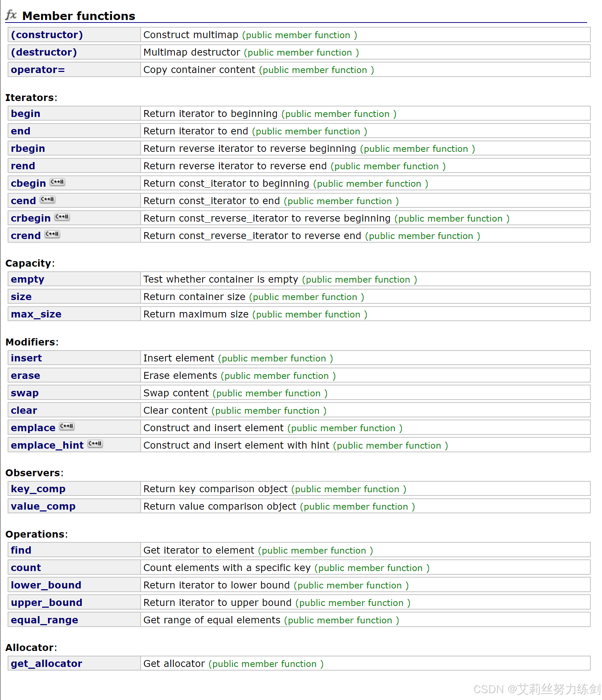Click the insert modifier link
The width and height of the screenshot is (602, 700).
coord(27,358)
